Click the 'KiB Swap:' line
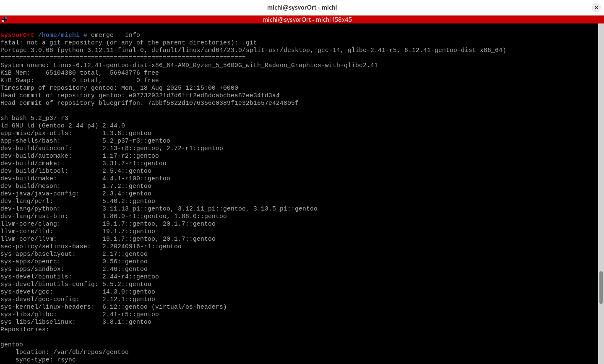Viewport: 604px width, 364px height. (x=80, y=81)
